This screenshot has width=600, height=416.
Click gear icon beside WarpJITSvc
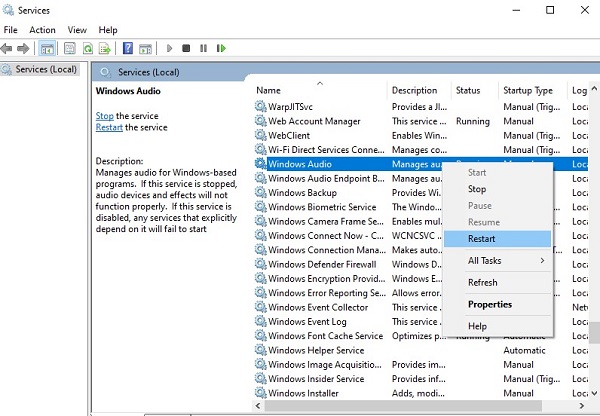coord(261,106)
